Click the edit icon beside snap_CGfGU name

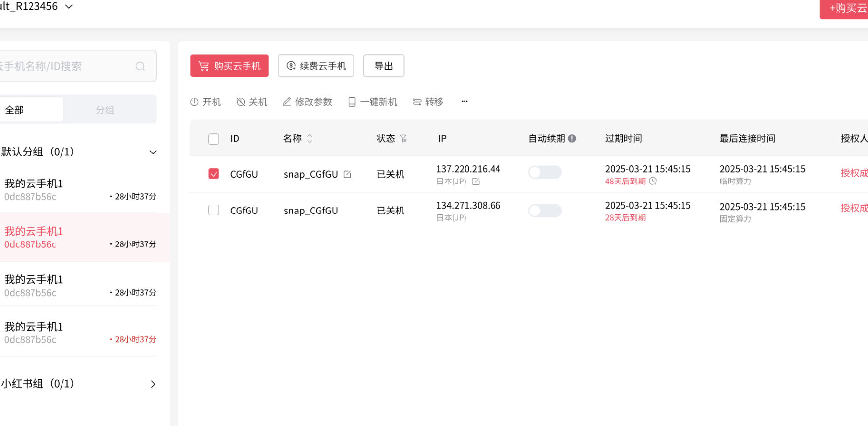[347, 174]
